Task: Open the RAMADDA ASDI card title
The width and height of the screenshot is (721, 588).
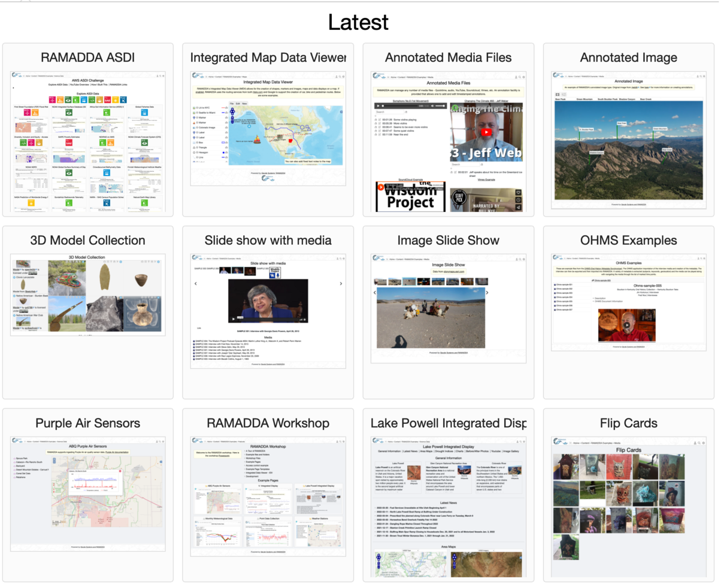Action: 87,57
